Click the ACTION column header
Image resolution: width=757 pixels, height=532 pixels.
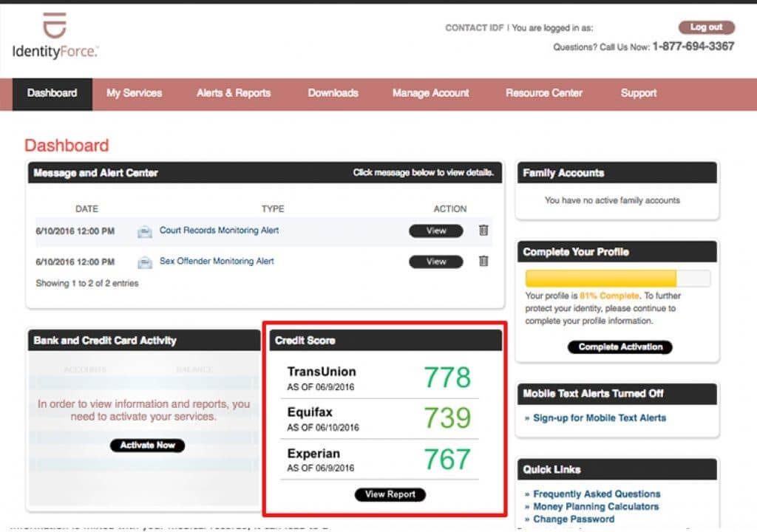[x=450, y=209]
